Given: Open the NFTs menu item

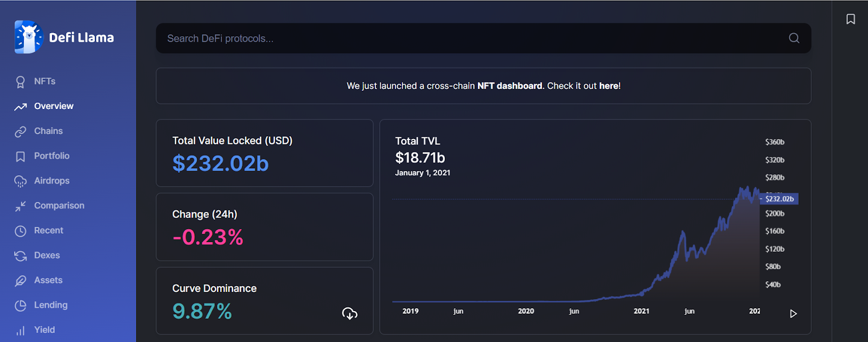Looking at the screenshot, I should pos(44,81).
